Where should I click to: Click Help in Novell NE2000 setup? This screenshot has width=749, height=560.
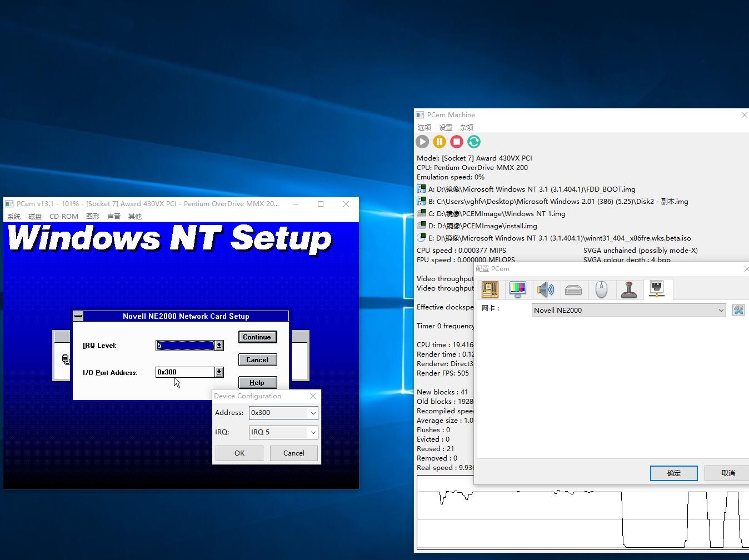(257, 383)
